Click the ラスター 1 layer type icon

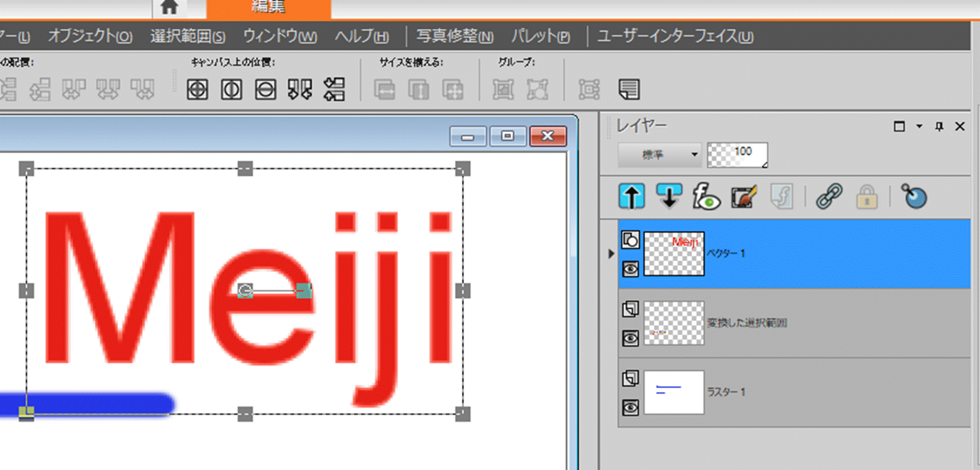coord(630,378)
